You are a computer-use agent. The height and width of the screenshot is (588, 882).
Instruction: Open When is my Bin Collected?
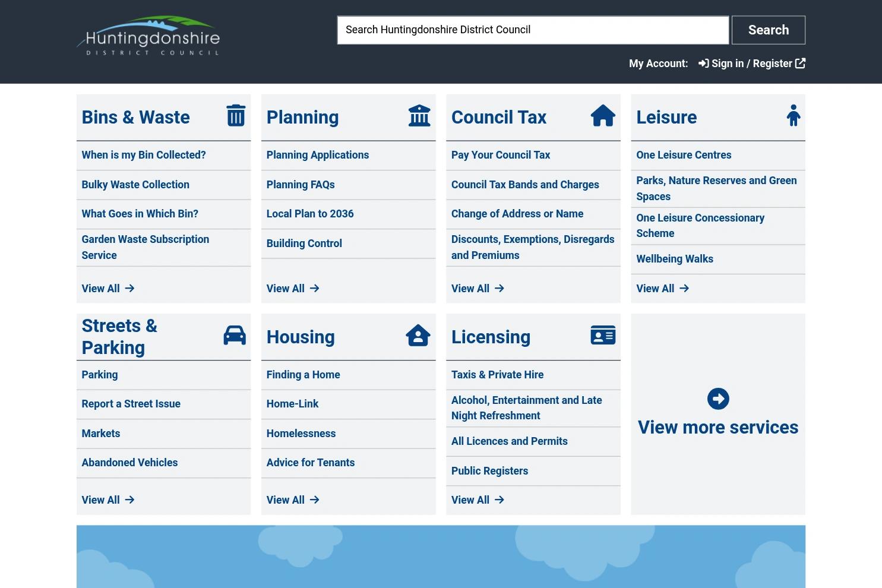pos(144,155)
